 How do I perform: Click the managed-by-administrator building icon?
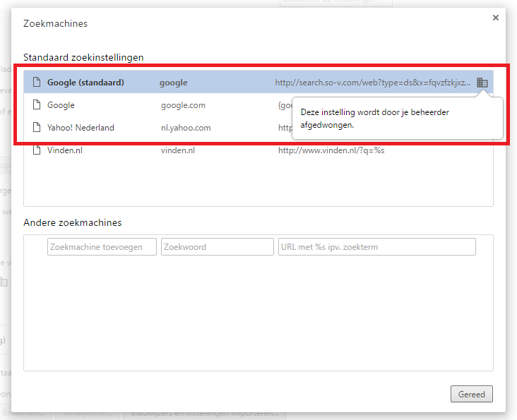pyautogui.click(x=482, y=83)
